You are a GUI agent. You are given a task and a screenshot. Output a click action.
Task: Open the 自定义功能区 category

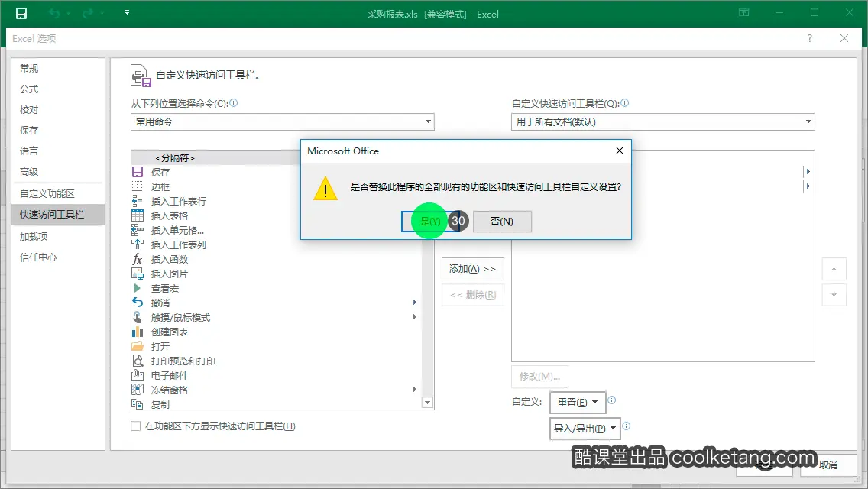pyautogui.click(x=47, y=194)
